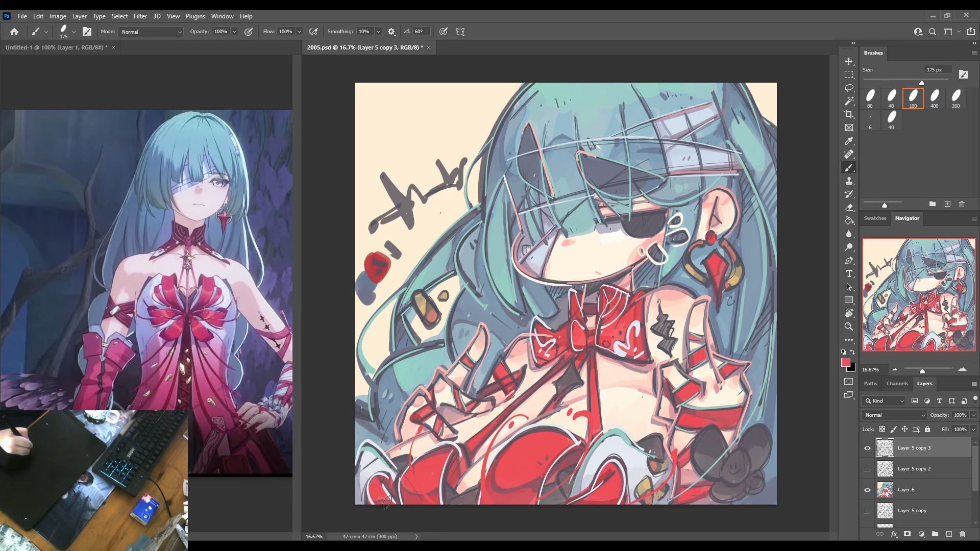The width and height of the screenshot is (980, 551).
Task: Switch to Paths tab
Action: click(x=870, y=384)
